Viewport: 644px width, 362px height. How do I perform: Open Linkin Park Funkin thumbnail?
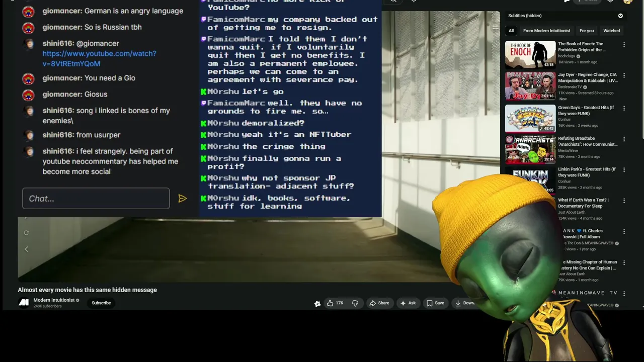point(530,180)
